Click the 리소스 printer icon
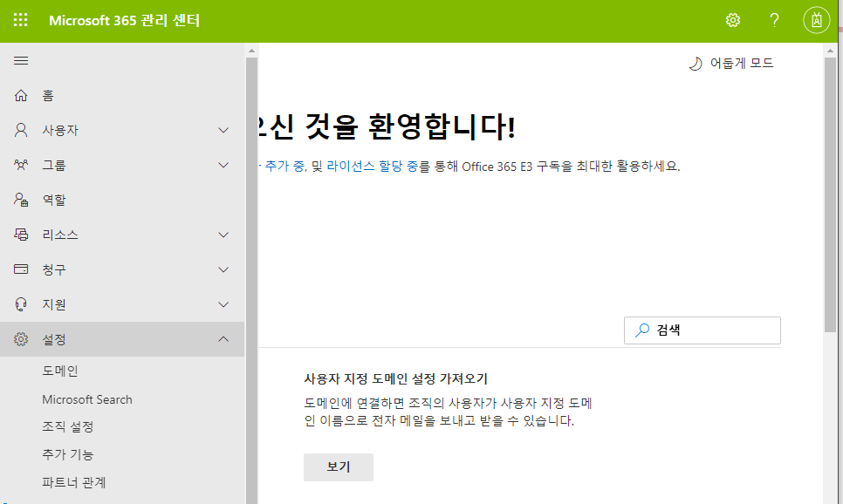The image size is (843, 504). [21, 235]
